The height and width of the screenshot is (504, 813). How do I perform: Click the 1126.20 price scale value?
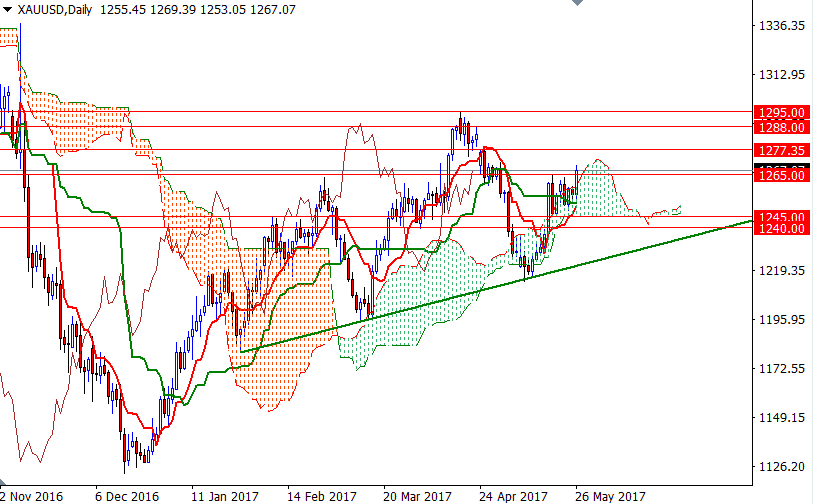click(782, 467)
